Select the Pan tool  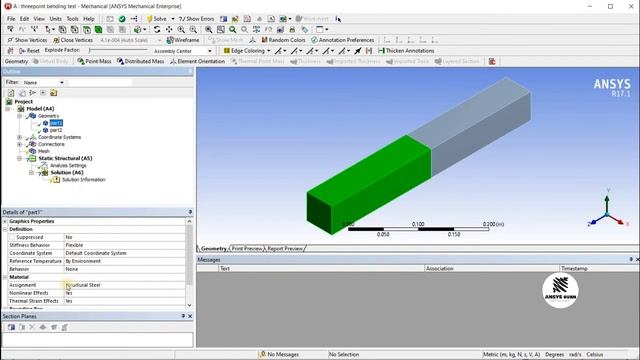coord(169,29)
